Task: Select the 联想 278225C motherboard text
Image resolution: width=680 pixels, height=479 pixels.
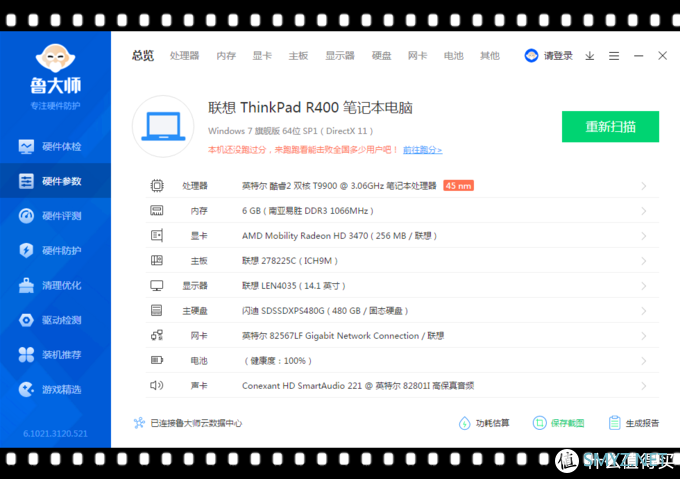Action: [x=290, y=261]
